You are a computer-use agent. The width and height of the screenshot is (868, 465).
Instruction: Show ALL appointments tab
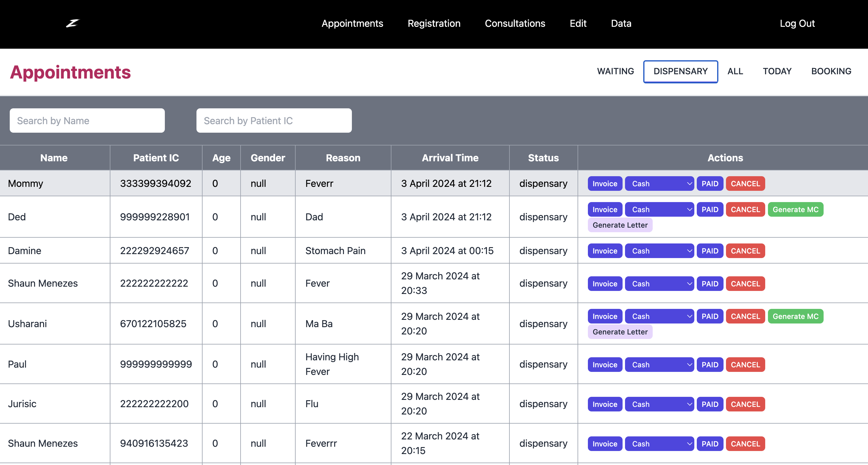tap(735, 71)
